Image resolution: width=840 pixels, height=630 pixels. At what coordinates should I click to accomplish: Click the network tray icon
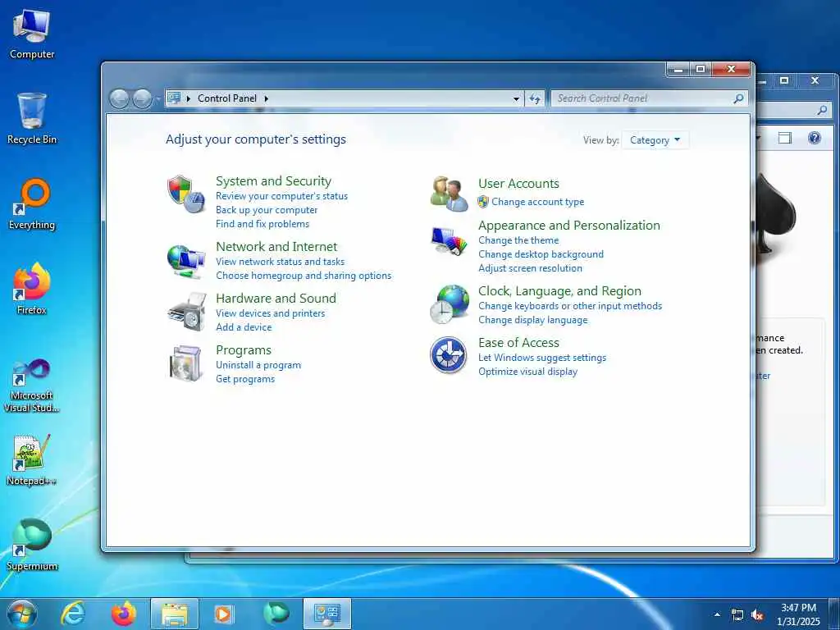point(737,615)
